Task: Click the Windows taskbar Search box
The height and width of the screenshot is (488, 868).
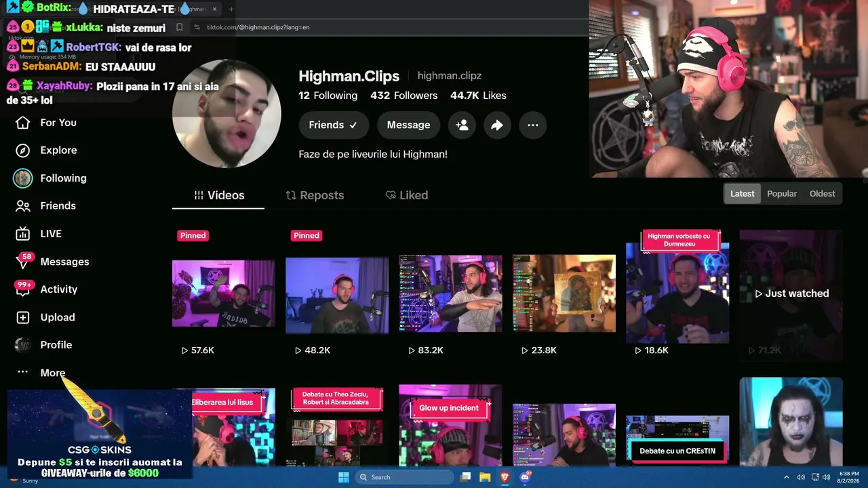Action: click(x=404, y=477)
